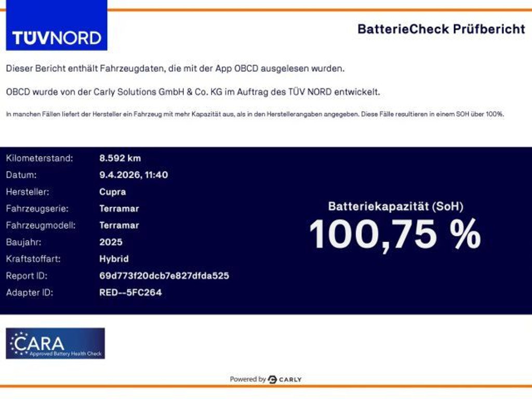
Task: Click the 100,75 % battery capacity value
Action: coord(395,235)
